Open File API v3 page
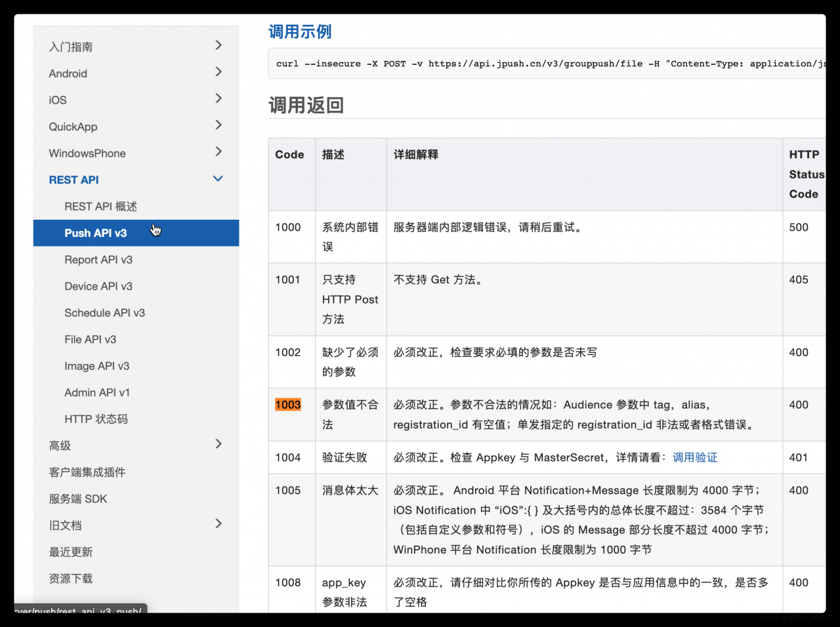The width and height of the screenshot is (840, 627). click(90, 339)
